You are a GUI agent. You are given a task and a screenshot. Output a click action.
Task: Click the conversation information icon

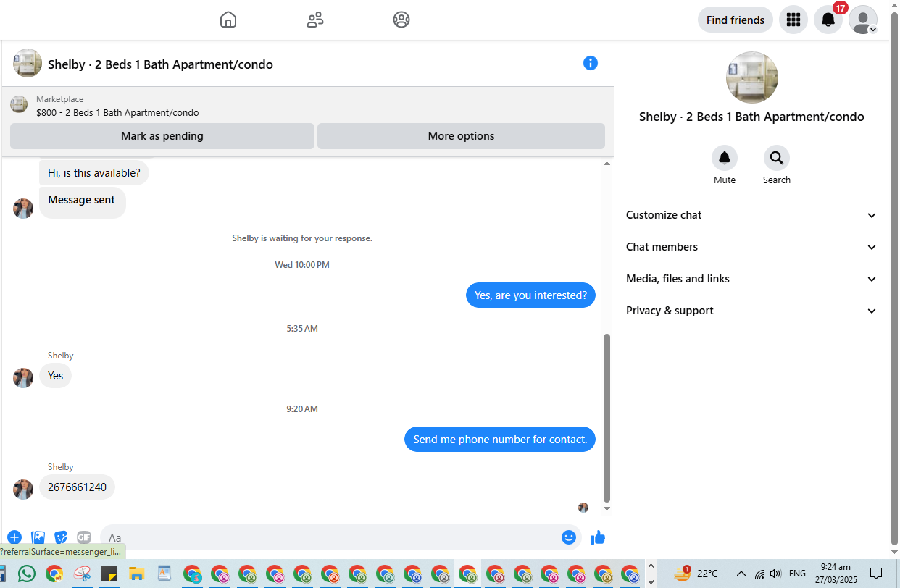[591, 63]
